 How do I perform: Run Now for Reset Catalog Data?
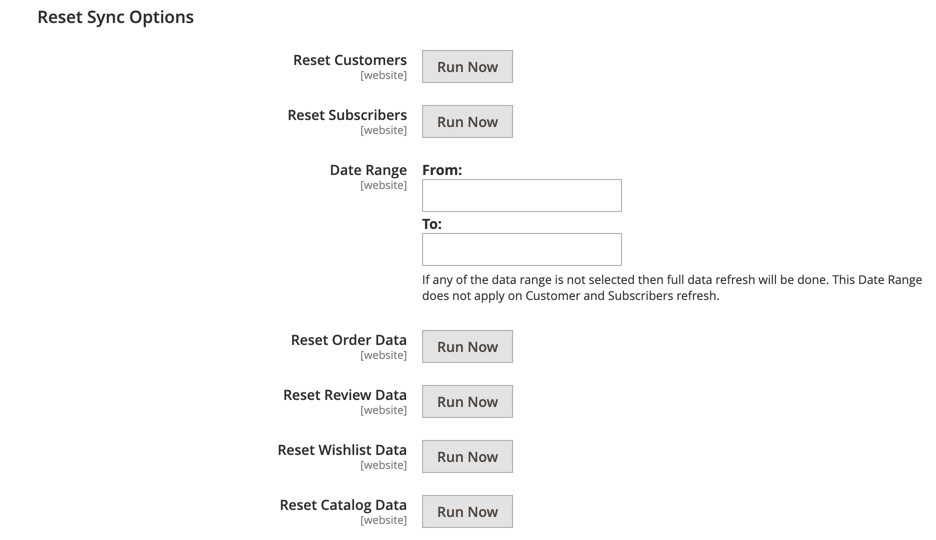point(467,511)
